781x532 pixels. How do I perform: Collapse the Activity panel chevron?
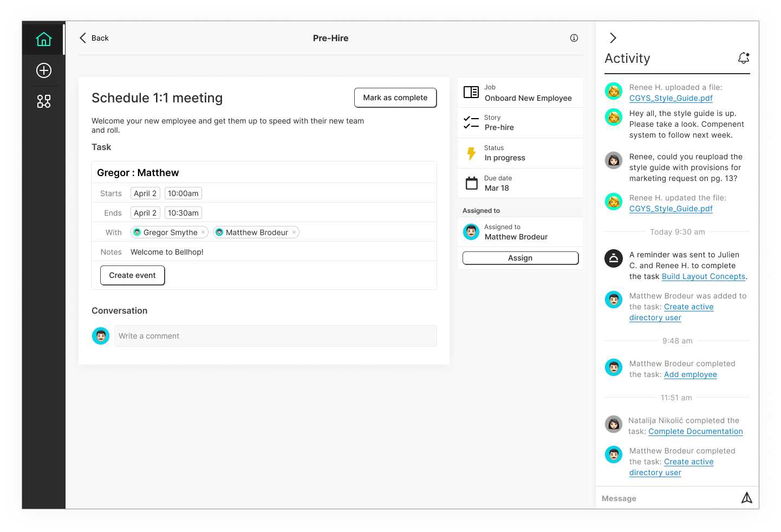tap(613, 38)
